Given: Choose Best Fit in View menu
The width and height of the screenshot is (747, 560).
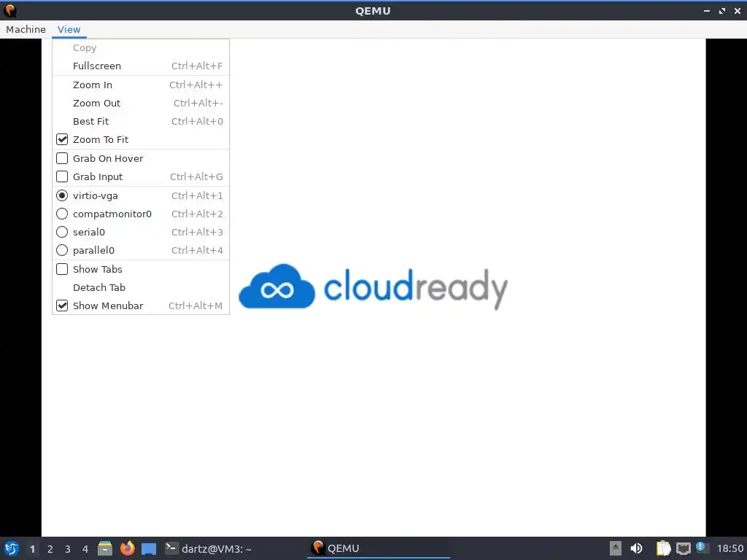Looking at the screenshot, I should (x=141, y=122).
